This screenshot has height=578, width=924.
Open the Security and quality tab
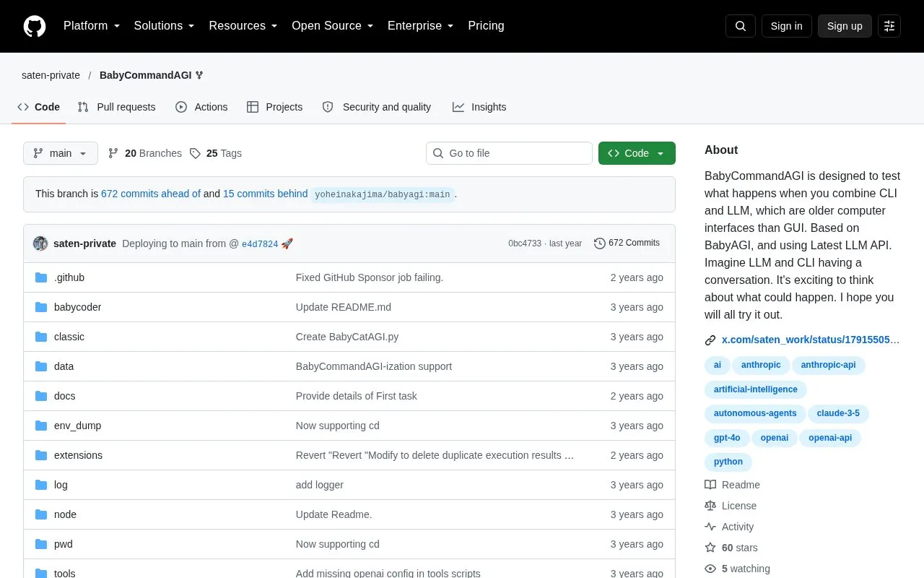point(377,107)
